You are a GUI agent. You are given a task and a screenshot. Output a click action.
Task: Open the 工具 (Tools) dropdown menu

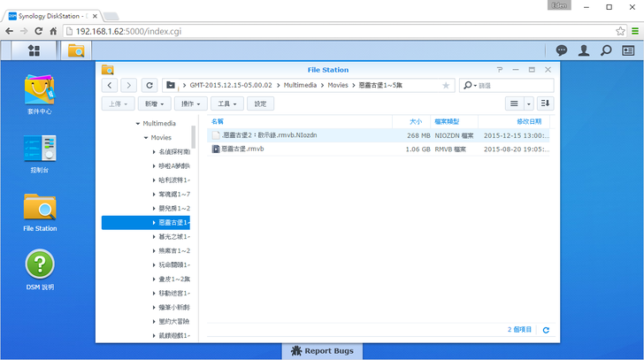[x=226, y=103]
